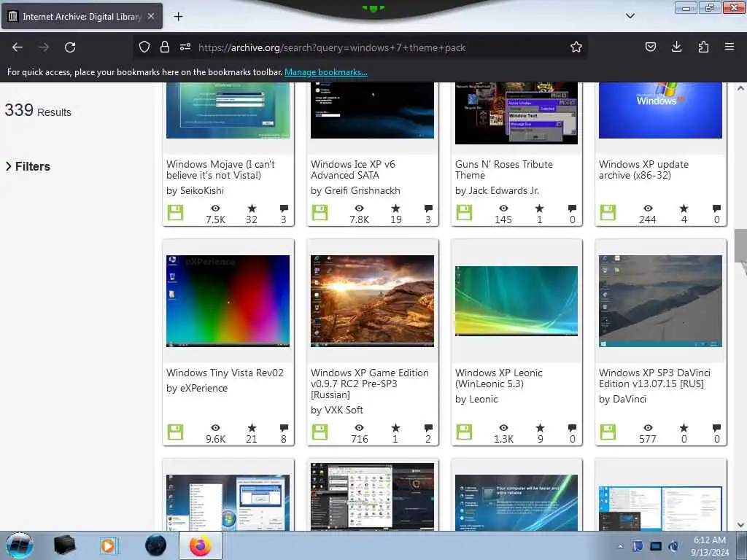Click the Windows XP SP3 DaVinci thumbnail

tap(660, 301)
